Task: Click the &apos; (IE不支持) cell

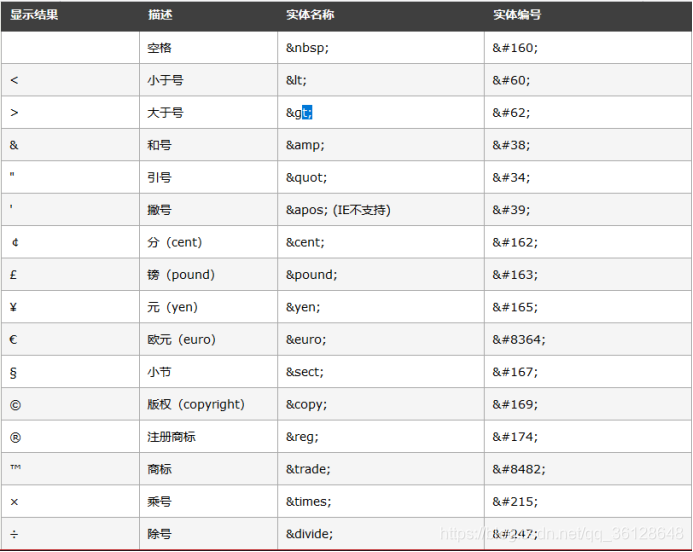Action: [x=338, y=210]
